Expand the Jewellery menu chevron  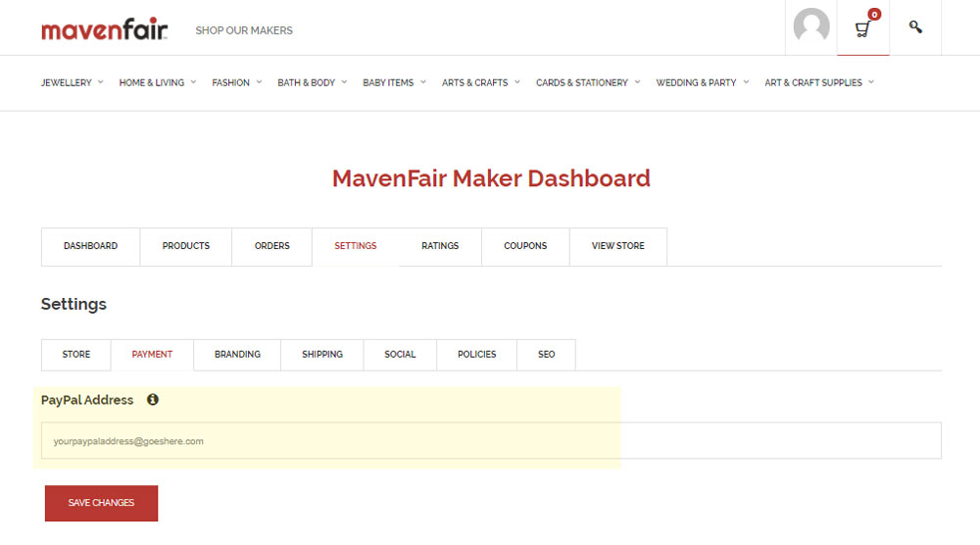point(101,82)
